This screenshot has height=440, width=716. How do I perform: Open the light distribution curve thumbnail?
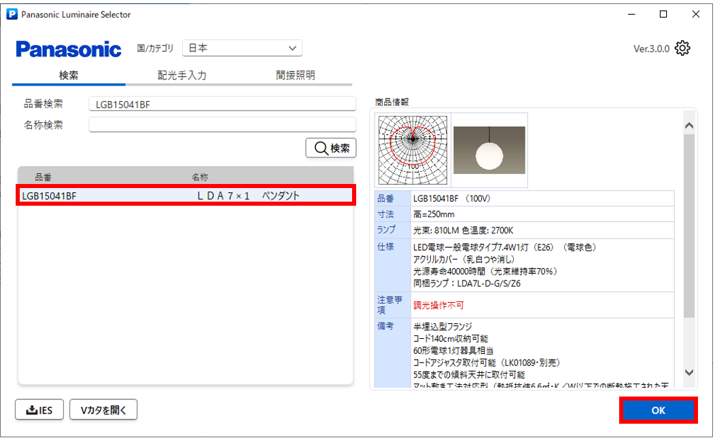(x=411, y=149)
